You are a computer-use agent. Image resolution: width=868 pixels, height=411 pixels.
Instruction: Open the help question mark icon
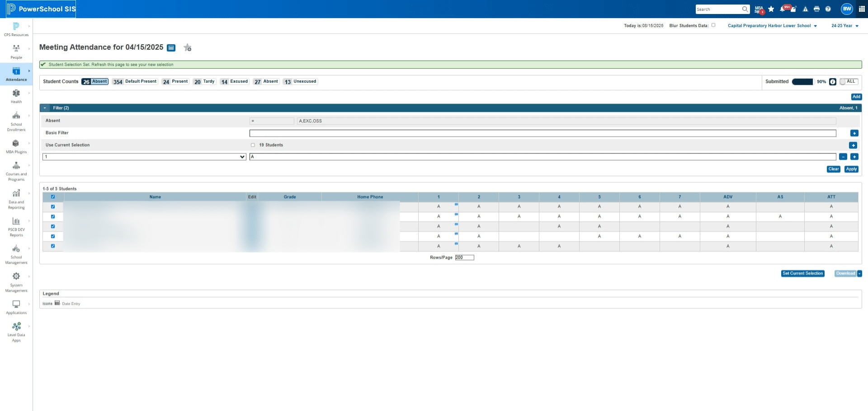click(828, 9)
